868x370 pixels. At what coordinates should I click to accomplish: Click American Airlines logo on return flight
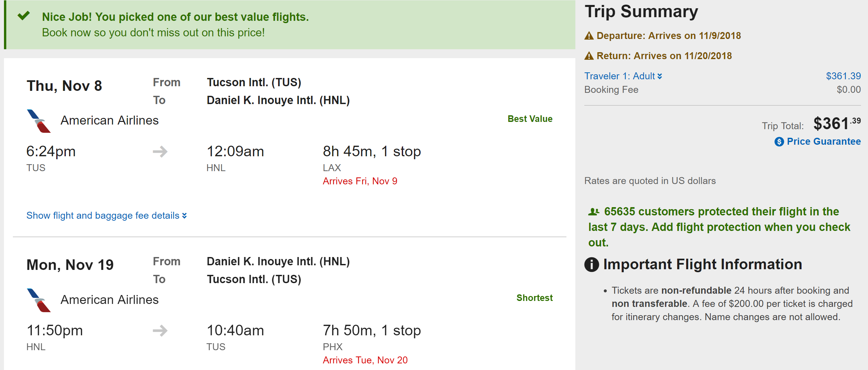click(x=39, y=300)
